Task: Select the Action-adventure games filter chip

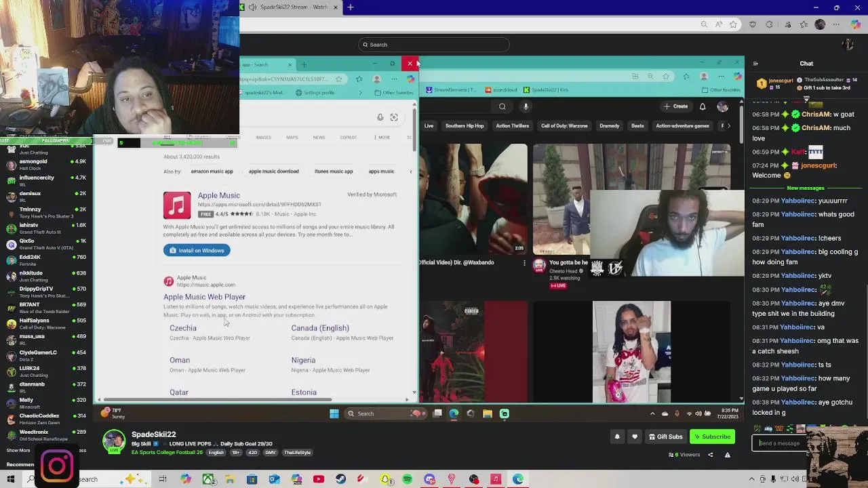Action: tap(682, 126)
